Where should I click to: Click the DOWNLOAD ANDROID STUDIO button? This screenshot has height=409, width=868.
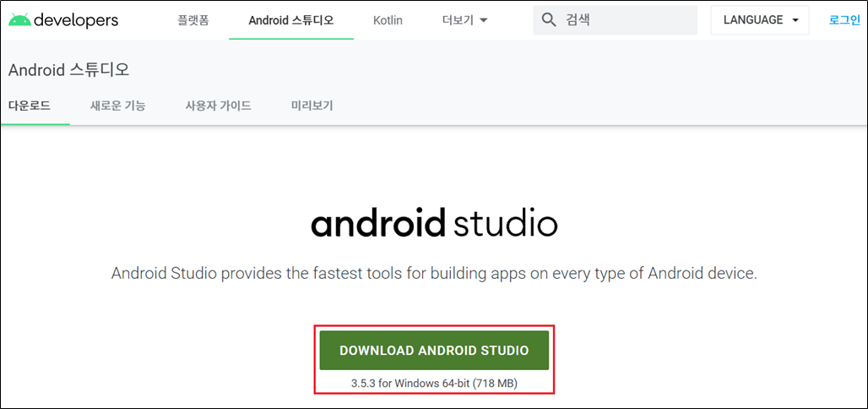coord(434,350)
